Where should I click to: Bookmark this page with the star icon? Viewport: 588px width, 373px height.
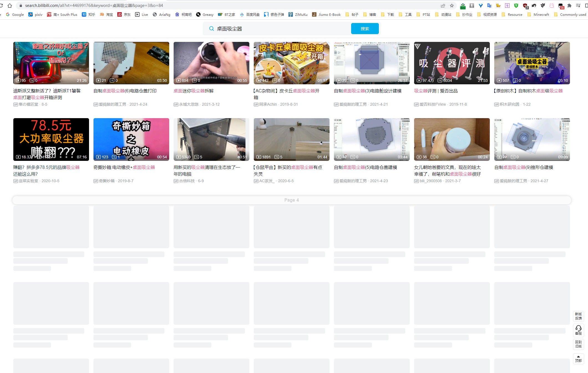(x=452, y=6)
